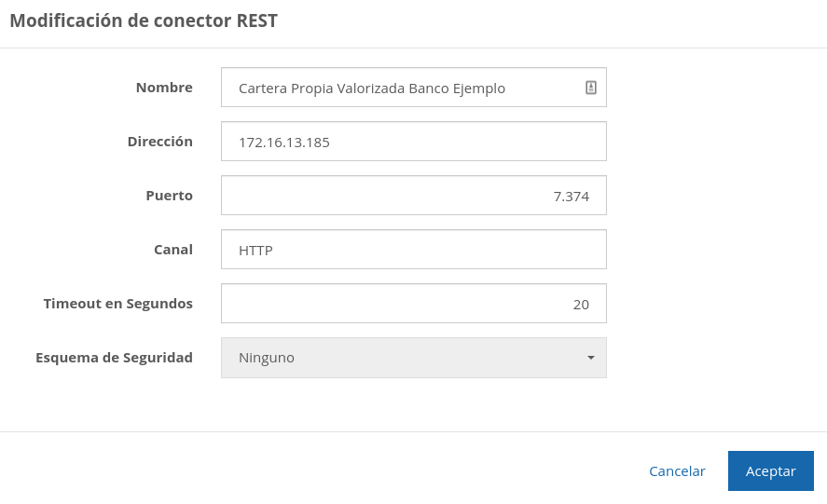Viewport: 827px width, 504px height.
Task: Click the dialog title Modificación de conector REST
Action: pyautogui.click(x=144, y=20)
